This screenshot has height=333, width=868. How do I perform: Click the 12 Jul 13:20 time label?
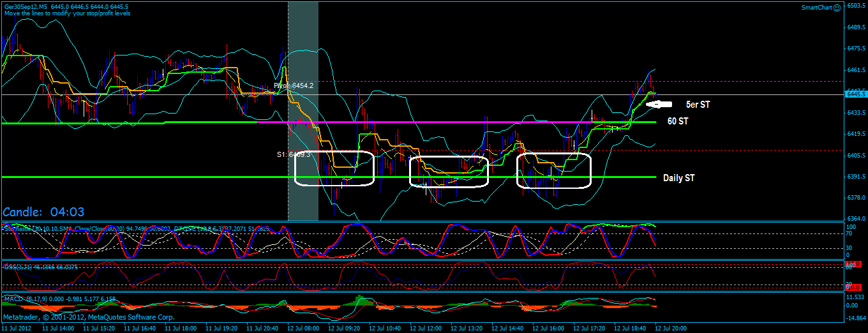click(467, 329)
